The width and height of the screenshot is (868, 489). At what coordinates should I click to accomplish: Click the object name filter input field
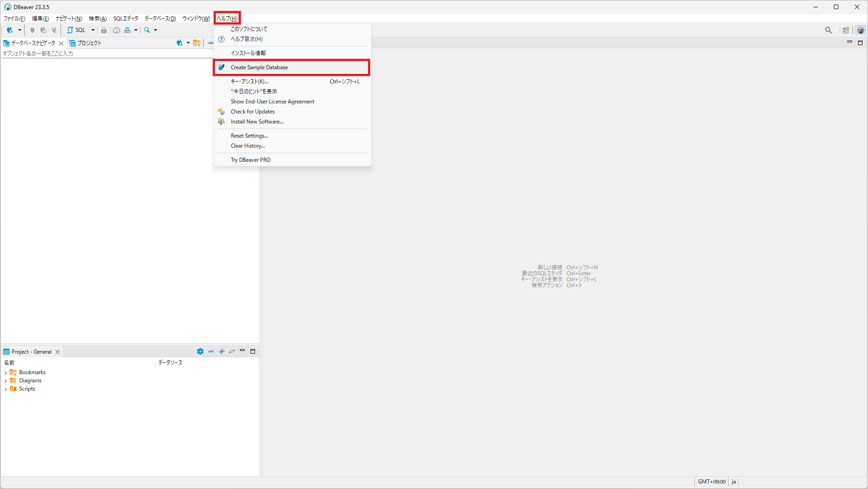click(x=105, y=54)
